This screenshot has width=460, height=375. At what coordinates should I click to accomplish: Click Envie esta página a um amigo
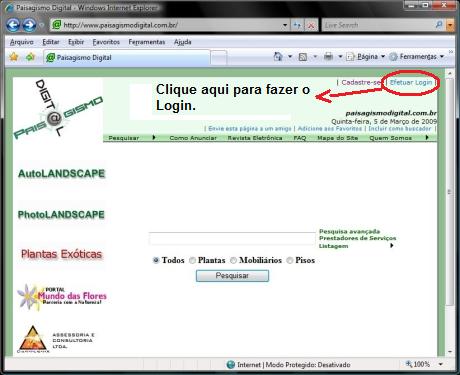(x=250, y=129)
